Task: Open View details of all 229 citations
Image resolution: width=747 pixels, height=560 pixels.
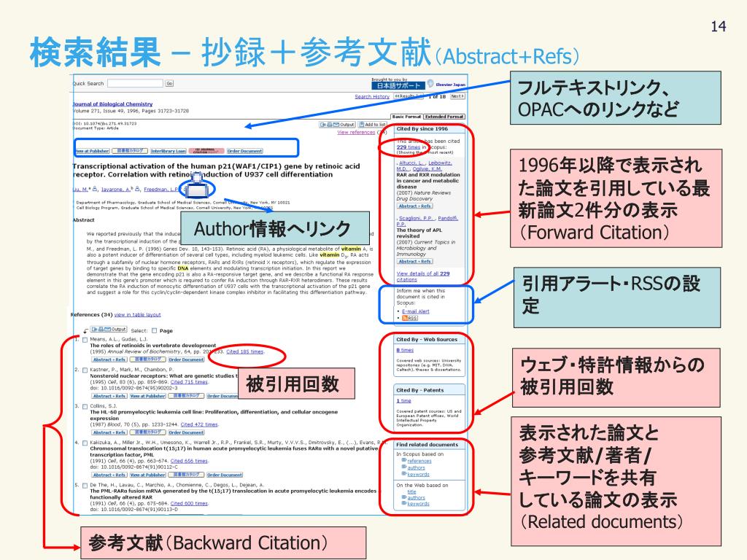Action: coord(422,276)
